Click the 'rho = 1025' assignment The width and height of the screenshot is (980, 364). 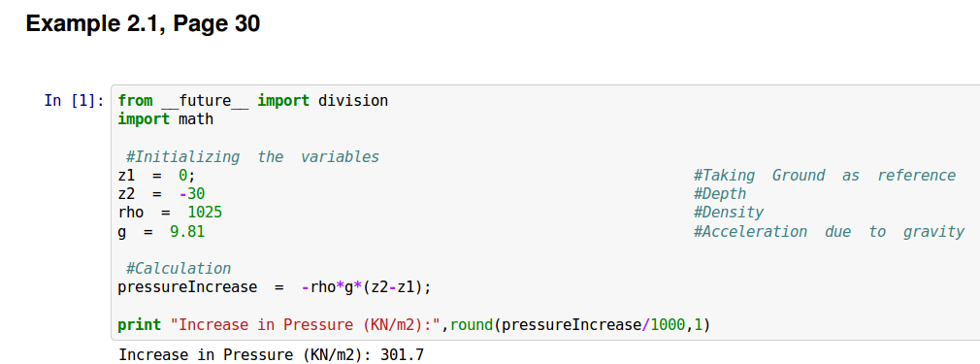tap(170, 213)
